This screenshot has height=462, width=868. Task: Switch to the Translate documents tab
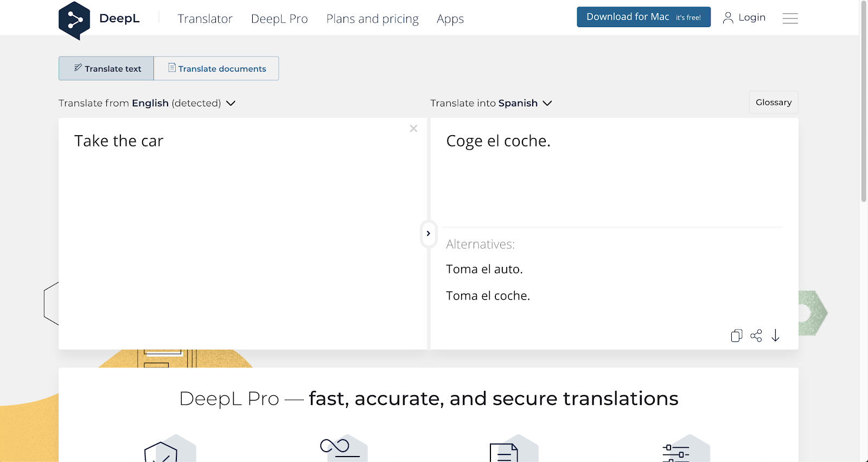[x=216, y=68]
